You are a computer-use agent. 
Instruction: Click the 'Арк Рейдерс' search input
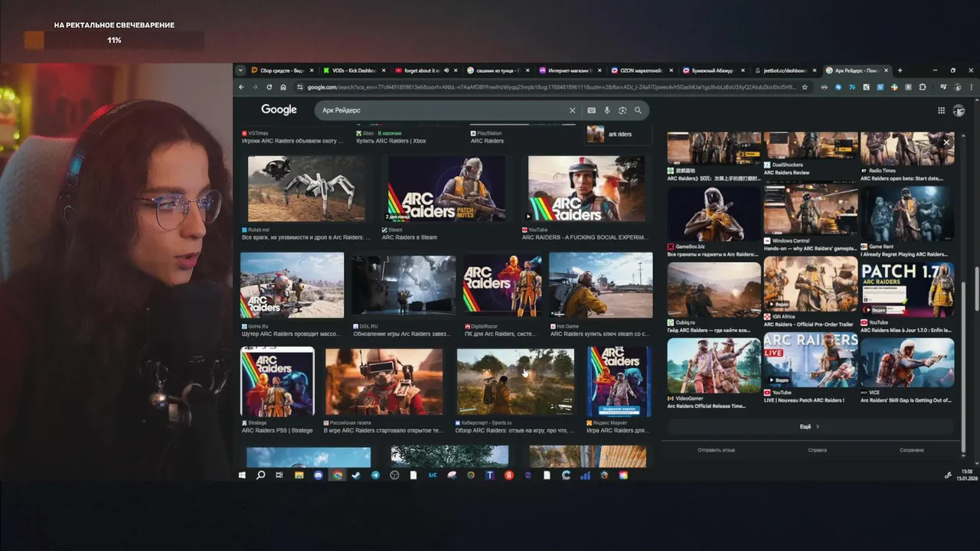click(x=444, y=110)
